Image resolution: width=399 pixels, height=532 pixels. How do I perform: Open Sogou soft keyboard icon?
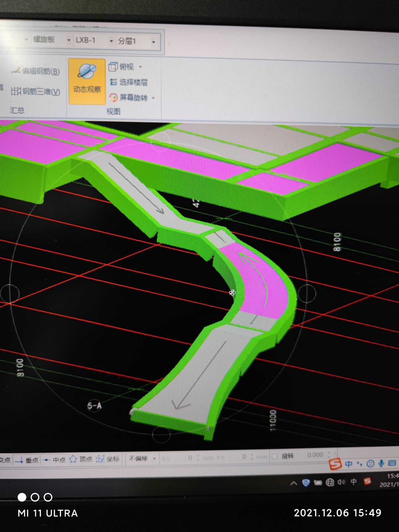click(392, 463)
